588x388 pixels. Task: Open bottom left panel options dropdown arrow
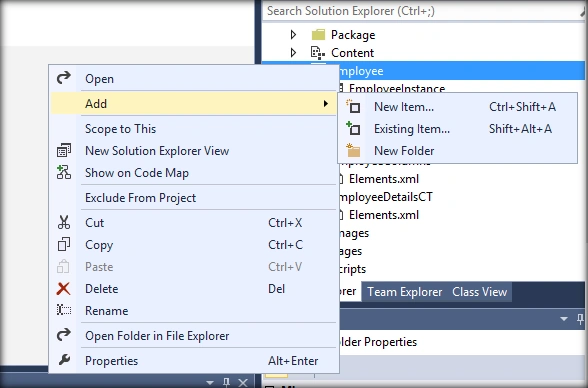click(210, 383)
